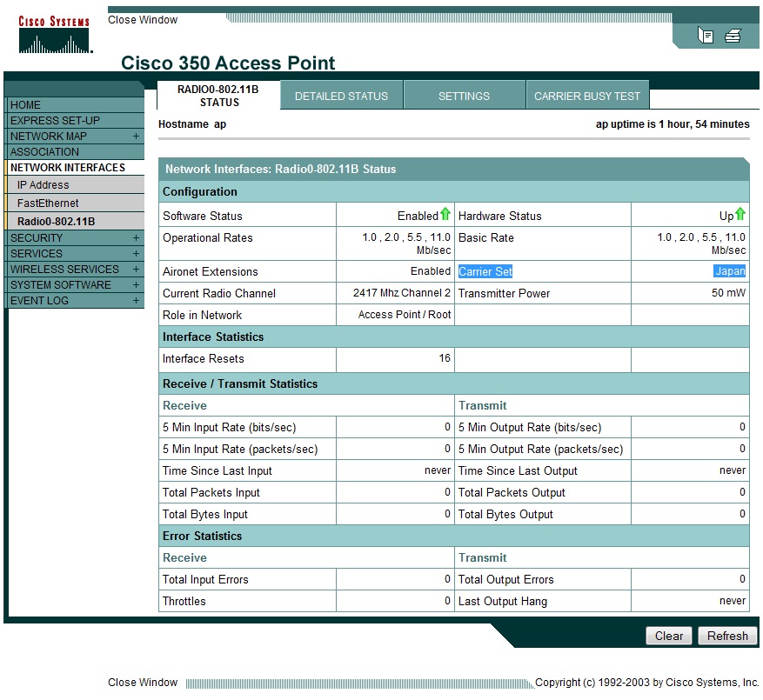Expand the Event Log plus sign

[136, 301]
